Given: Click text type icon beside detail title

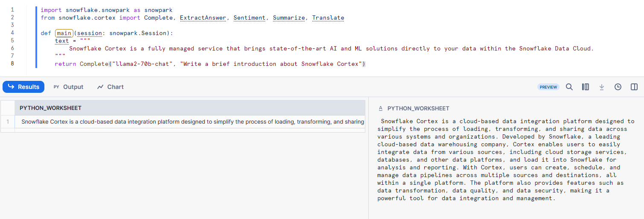Looking at the screenshot, I should [381, 109].
